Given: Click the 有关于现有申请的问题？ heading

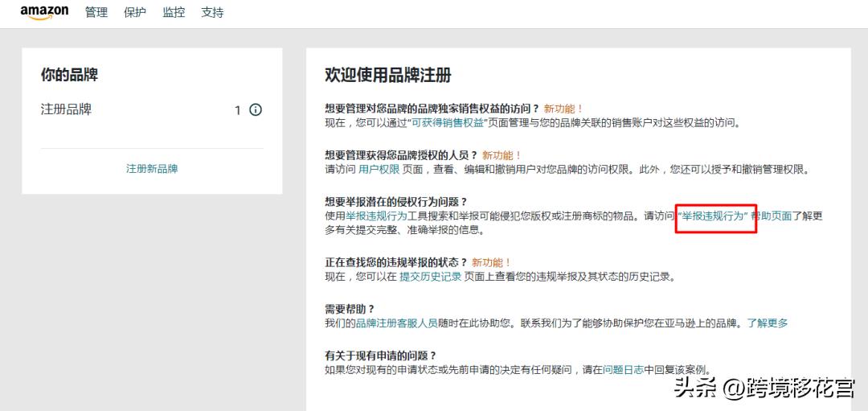Looking at the screenshot, I should [x=380, y=355].
